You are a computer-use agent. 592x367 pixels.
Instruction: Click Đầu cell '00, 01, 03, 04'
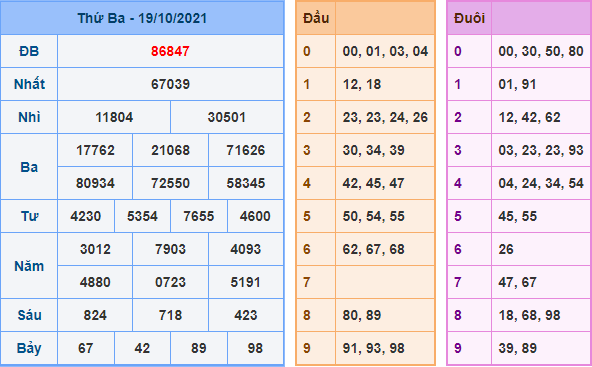385,51
